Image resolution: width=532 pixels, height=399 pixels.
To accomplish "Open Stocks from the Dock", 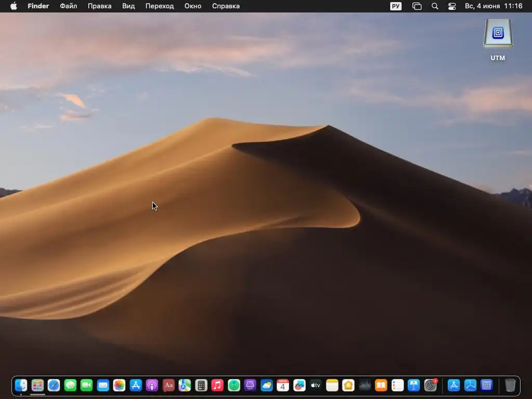I will pos(365,385).
